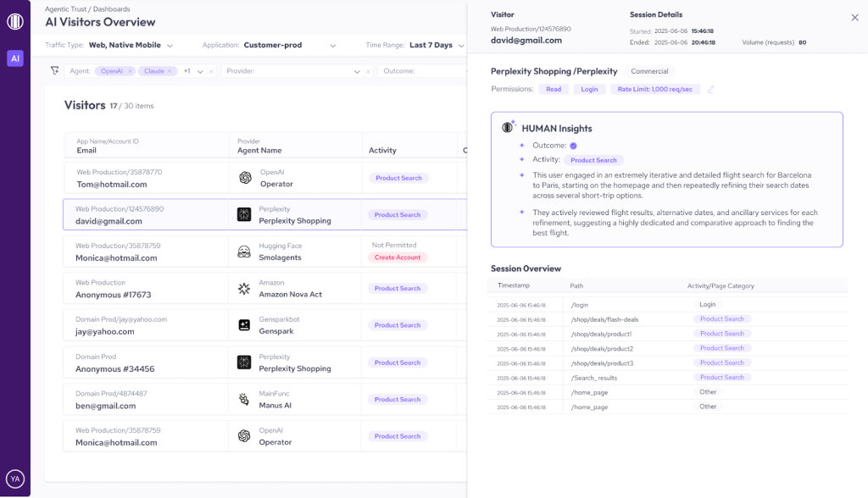Edit permissions with the pencil icon
The image size is (868, 498).
click(x=711, y=89)
